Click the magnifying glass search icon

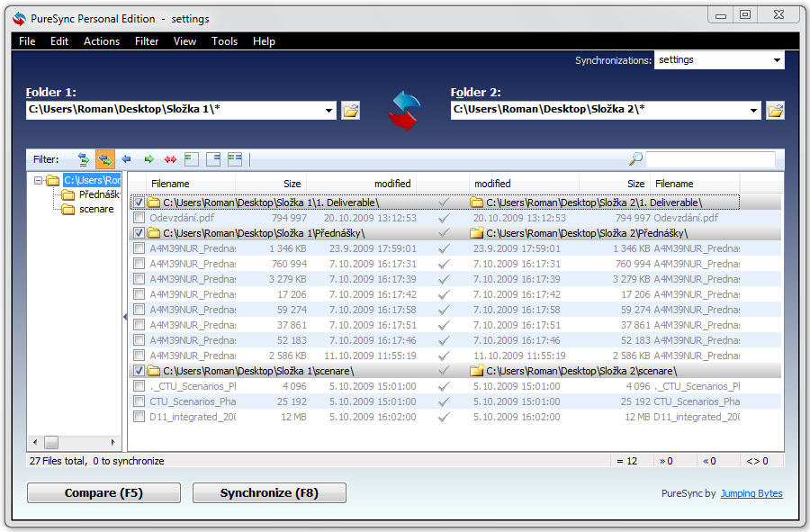coord(636,158)
